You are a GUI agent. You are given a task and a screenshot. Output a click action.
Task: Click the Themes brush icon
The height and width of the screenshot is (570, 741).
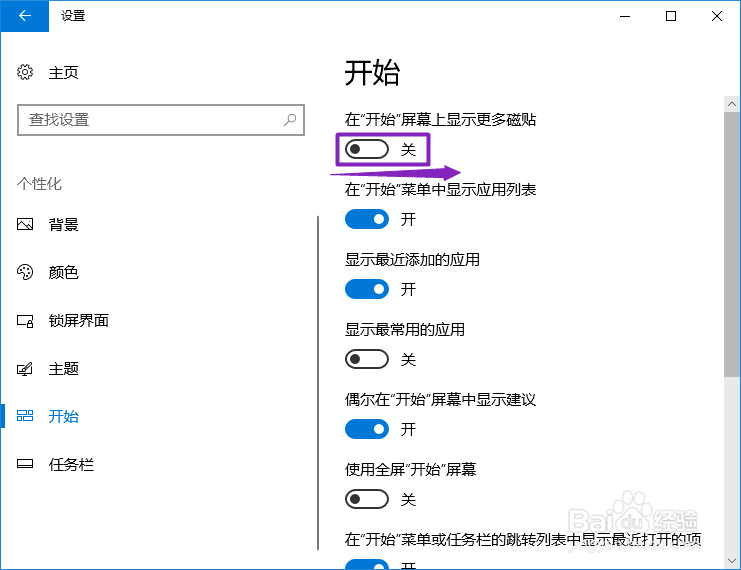(x=25, y=369)
